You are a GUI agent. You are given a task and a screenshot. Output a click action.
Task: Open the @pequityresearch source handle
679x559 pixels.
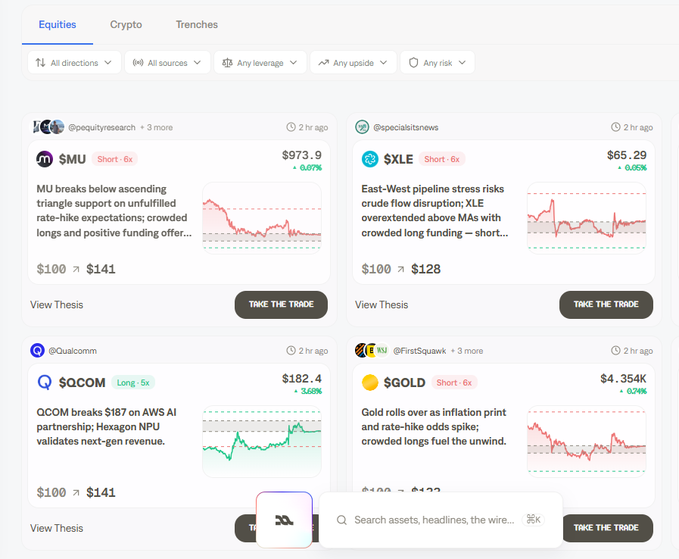(x=102, y=127)
